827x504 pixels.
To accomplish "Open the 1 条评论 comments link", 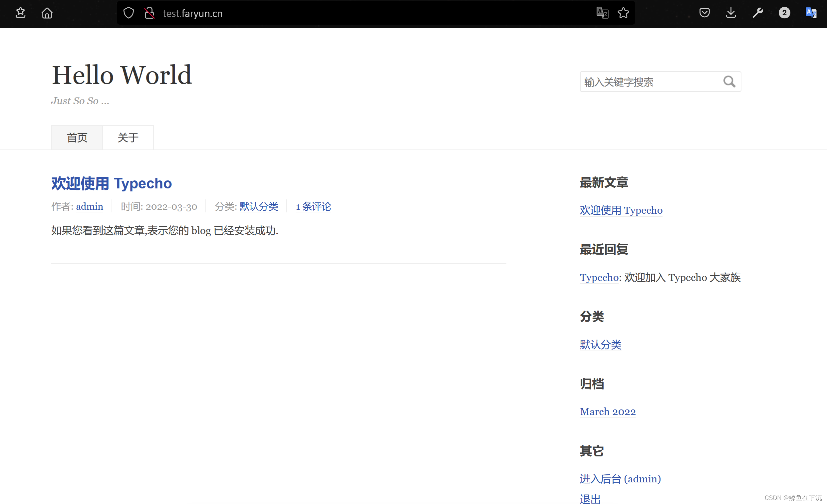I will click(x=313, y=206).
